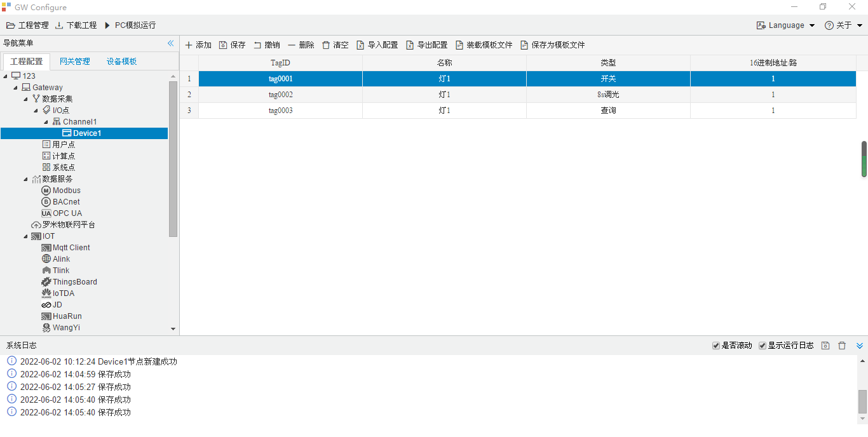The height and width of the screenshot is (437, 868).
Task: Click the 查询 type cell
Action: [608, 111]
